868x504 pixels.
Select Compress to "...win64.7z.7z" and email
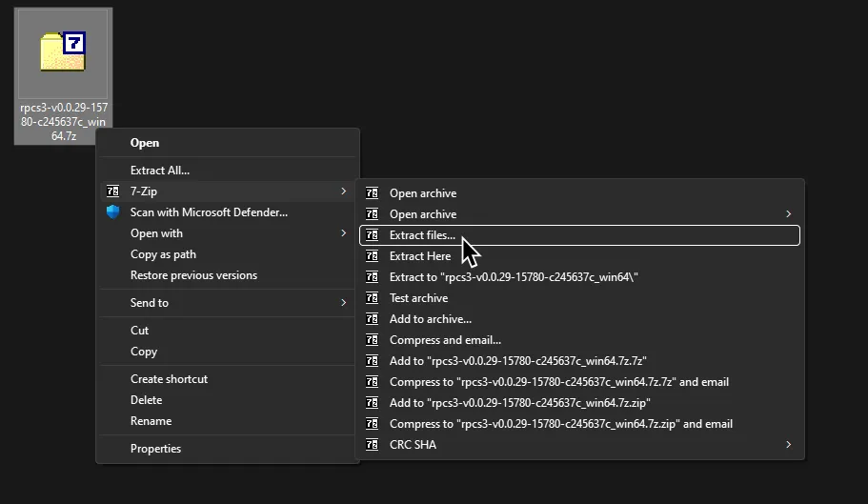tap(579, 382)
